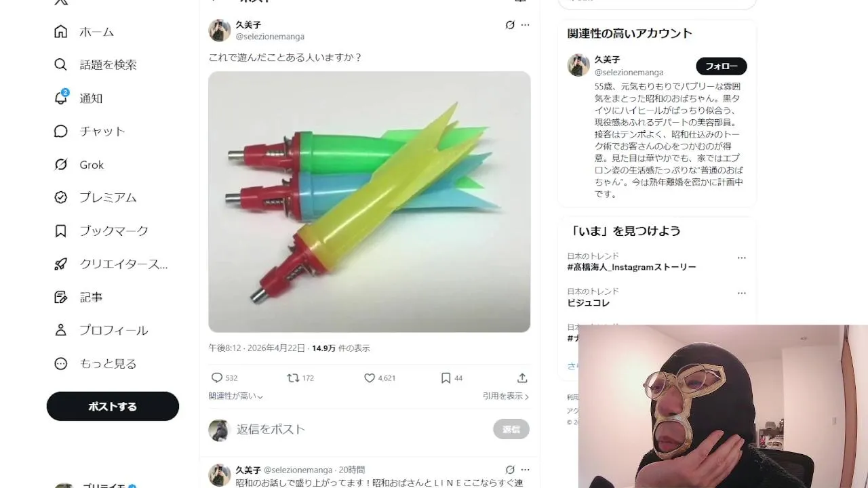This screenshot has width=868, height=488.
Task: Open options for the ビジュコレ trend
Action: click(741, 293)
